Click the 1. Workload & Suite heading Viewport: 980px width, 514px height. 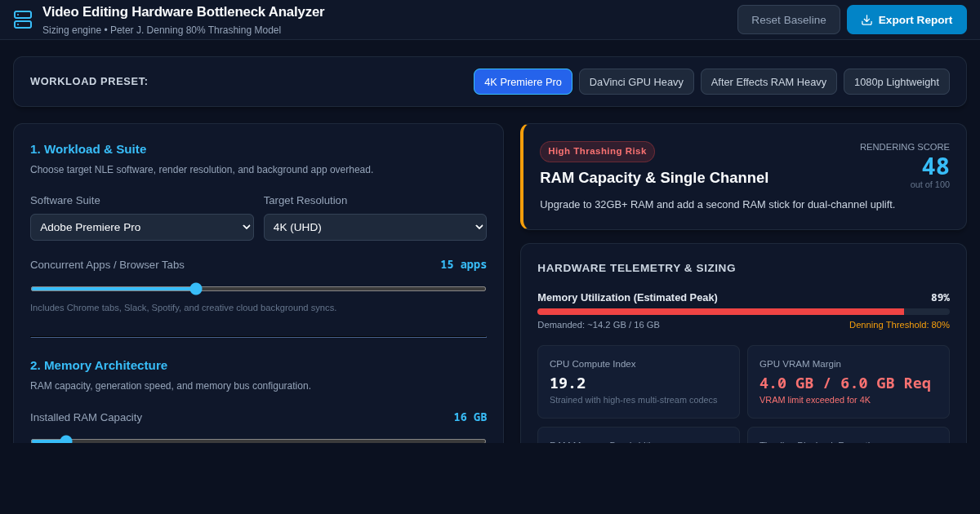(88, 149)
